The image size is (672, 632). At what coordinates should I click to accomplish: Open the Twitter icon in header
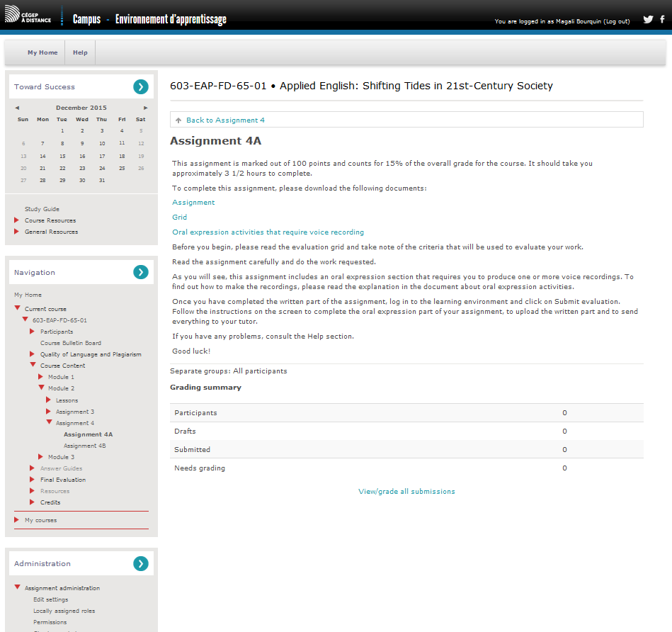point(647,20)
